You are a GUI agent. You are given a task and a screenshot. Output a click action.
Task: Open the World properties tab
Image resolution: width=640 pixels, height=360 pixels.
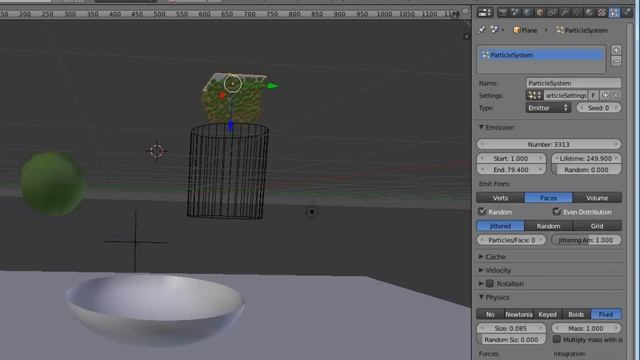click(x=527, y=13)
